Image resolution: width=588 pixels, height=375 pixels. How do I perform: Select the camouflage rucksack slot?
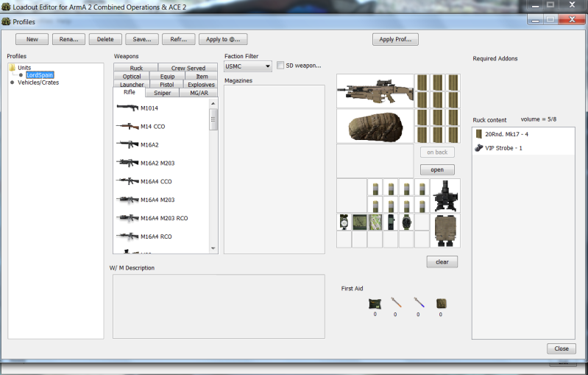pyautogui.click(x=375, y=127)
